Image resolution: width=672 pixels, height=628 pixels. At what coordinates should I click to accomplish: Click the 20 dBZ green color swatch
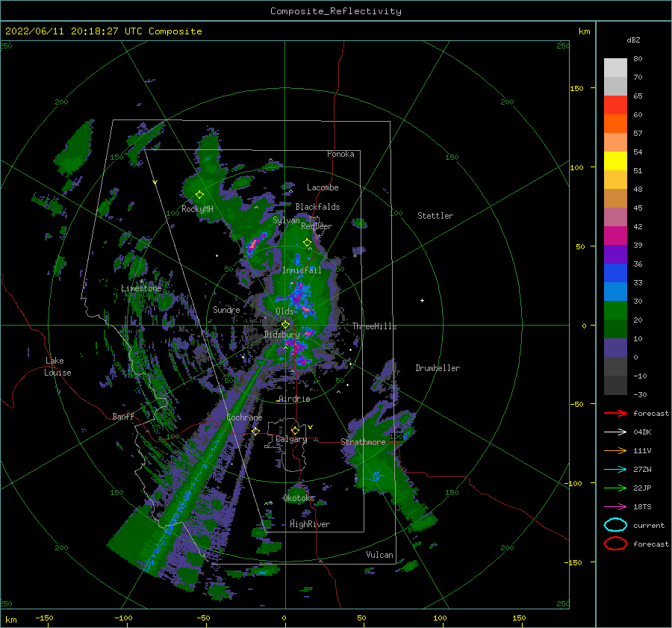[615, 310]
